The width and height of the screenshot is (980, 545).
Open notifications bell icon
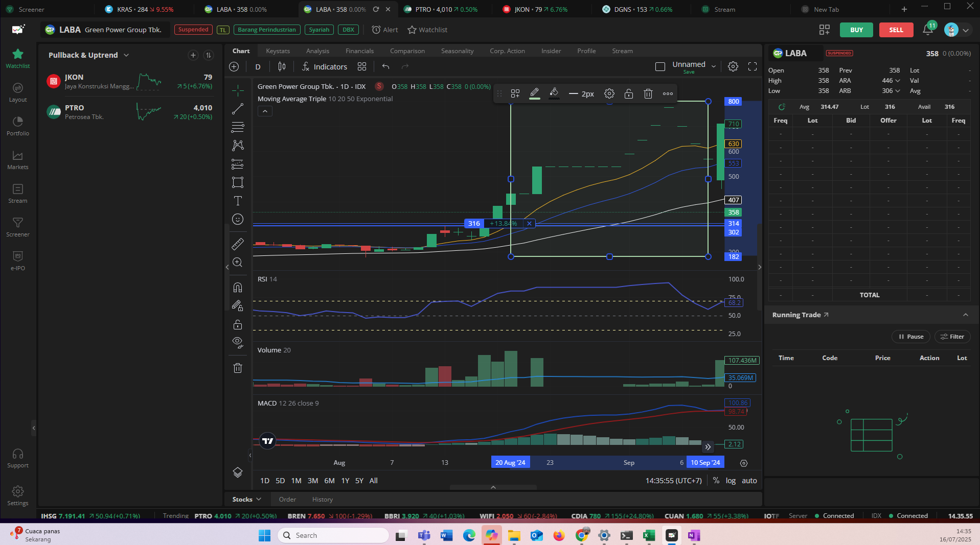tap(928, 30)
